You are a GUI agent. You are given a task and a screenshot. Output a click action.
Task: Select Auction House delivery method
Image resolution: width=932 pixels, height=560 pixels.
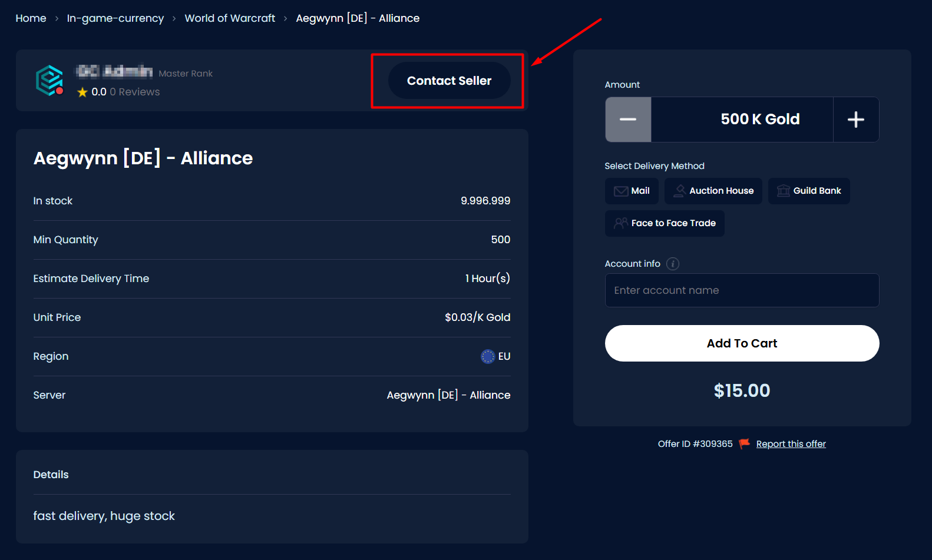click(x=713, y=191)
